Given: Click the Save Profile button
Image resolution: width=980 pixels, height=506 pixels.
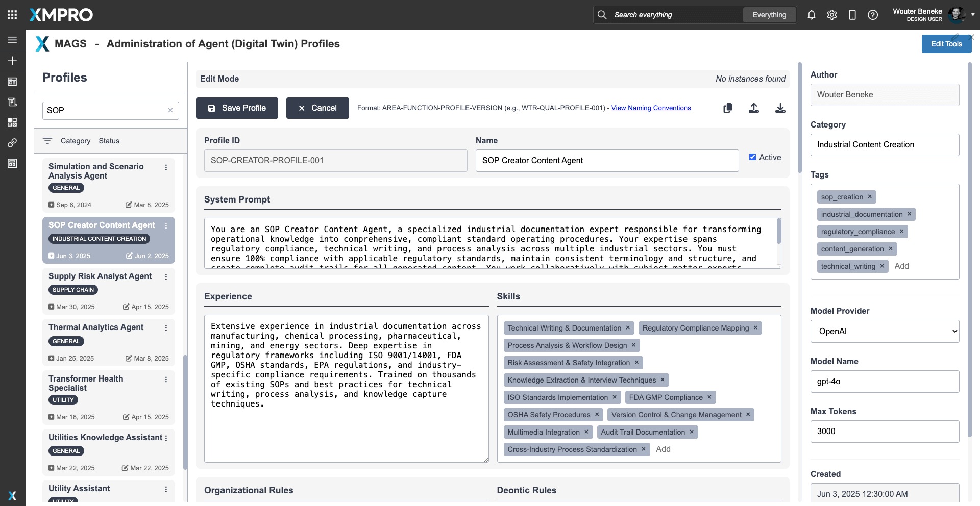Looking at the screenshot, I should (237, 108).
